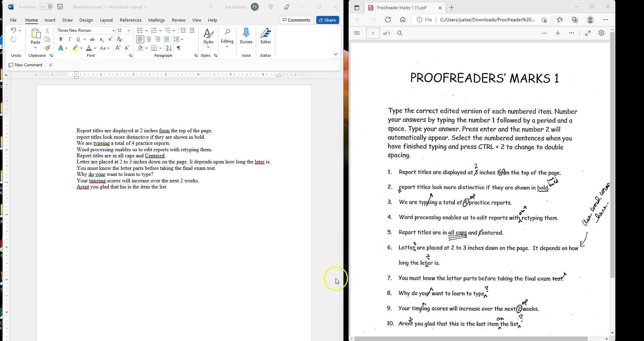Open the Font Color swatch
The height and width of the screenshot is (341, 644).
pos(89,48)
